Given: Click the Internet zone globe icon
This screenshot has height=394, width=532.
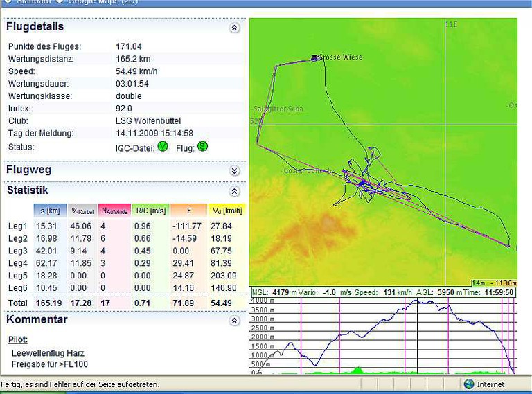Looking at the screenshot, I should [x=469, y=384].
